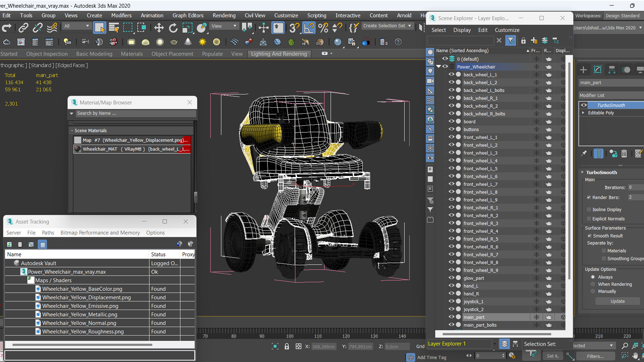This screenshot has width=644, height=362.
Task: Open the Create panel plus icon
Action: (583, 70)
